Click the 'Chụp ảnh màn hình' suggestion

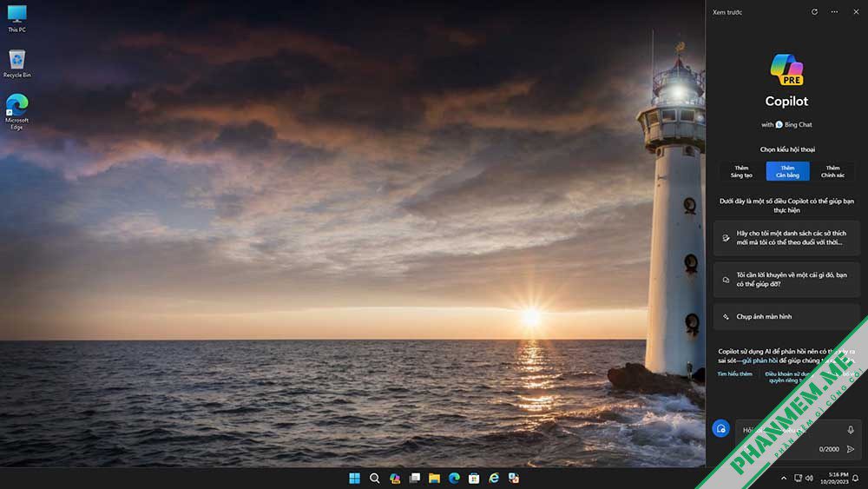tap(786, 317)
